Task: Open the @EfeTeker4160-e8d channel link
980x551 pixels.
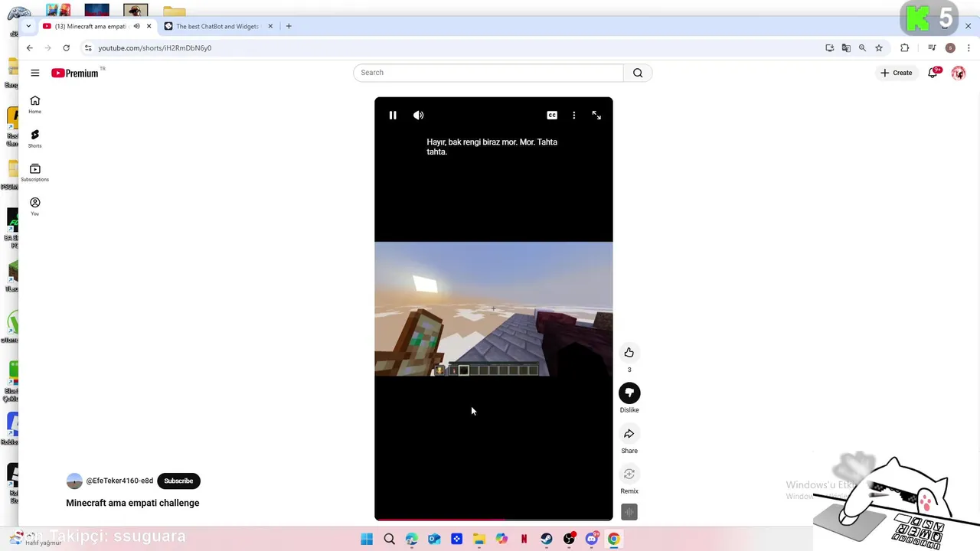Action: pyautogui.click(x=119, y=481)
